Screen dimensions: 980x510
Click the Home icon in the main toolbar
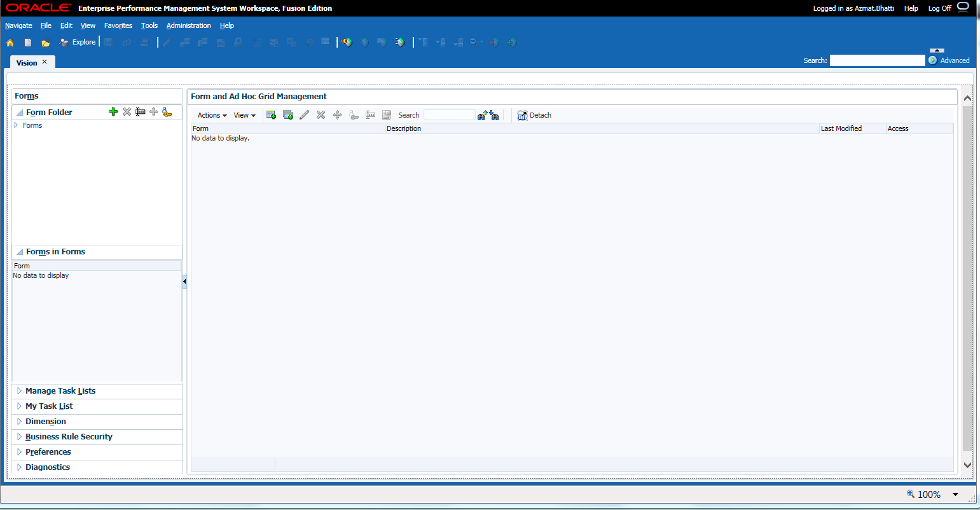coord(10,43)
